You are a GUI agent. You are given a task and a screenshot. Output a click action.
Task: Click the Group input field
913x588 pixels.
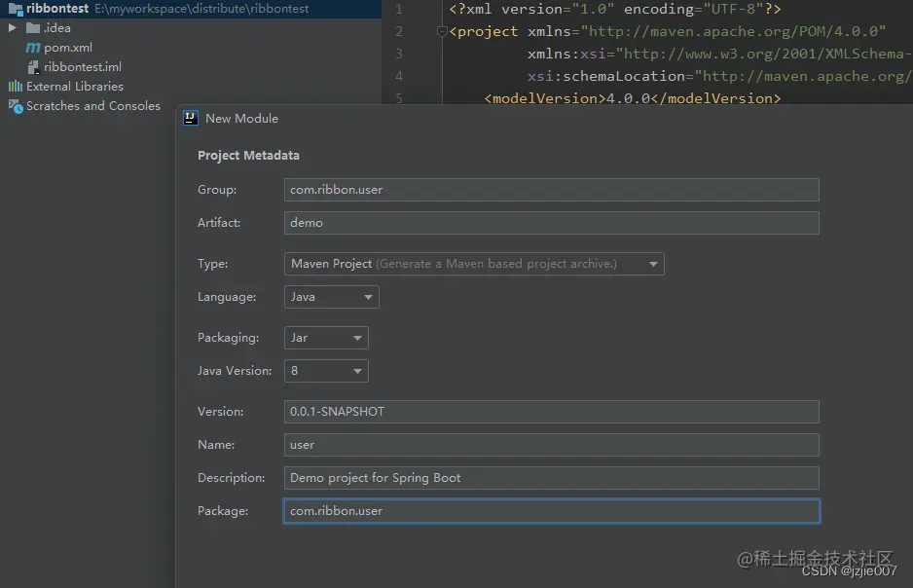click(x=552, y=190)
